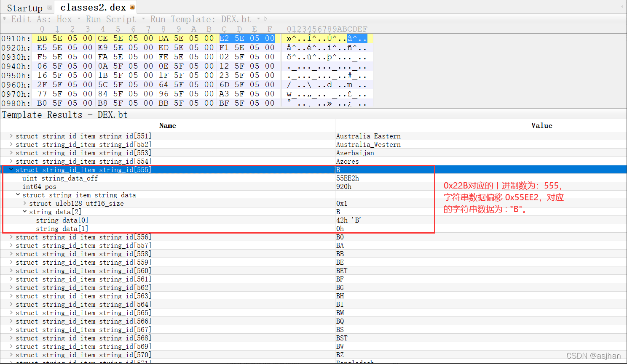Click hex byte A3 in row 0970h

point(224,94)
